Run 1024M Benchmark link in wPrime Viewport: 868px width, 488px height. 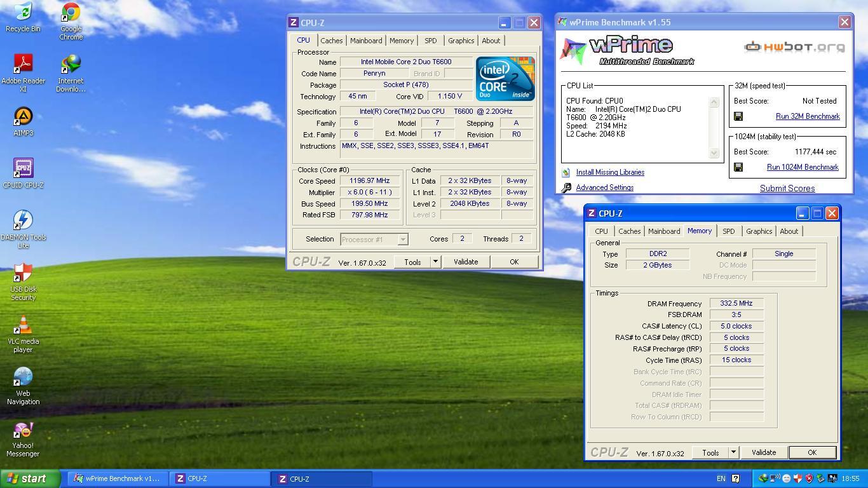[803, 167]
